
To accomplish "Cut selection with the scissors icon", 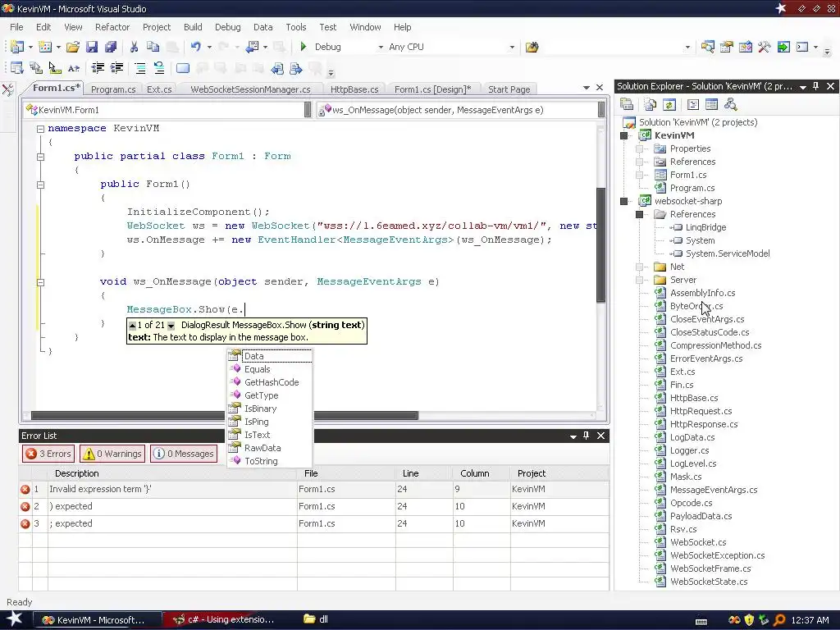I will pos(134,47).
